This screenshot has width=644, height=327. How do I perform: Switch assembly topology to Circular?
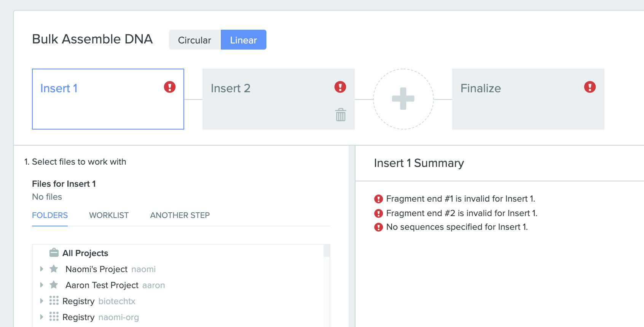click(194, 40)
